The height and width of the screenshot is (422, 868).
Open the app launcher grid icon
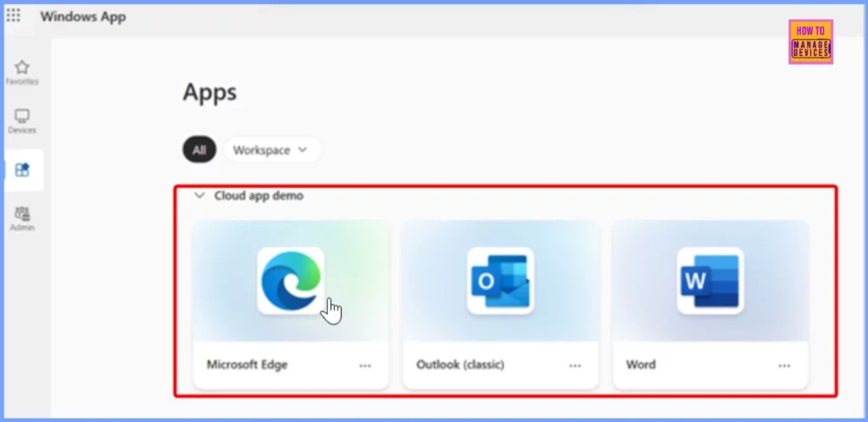pyautogui.click(x=14, y=15)
